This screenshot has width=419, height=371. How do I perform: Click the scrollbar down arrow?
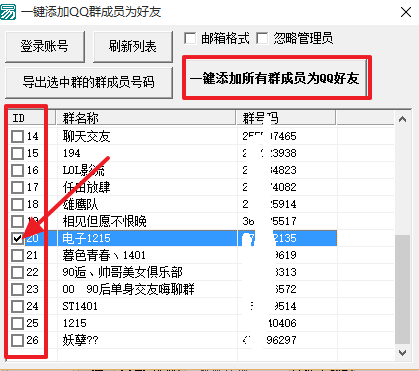[x=402, y=352]
